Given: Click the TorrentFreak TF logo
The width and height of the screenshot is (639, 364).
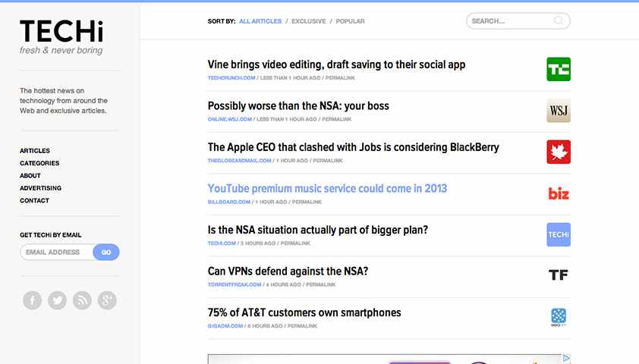Looking at the screenshot, I should (x=559, y=275).
